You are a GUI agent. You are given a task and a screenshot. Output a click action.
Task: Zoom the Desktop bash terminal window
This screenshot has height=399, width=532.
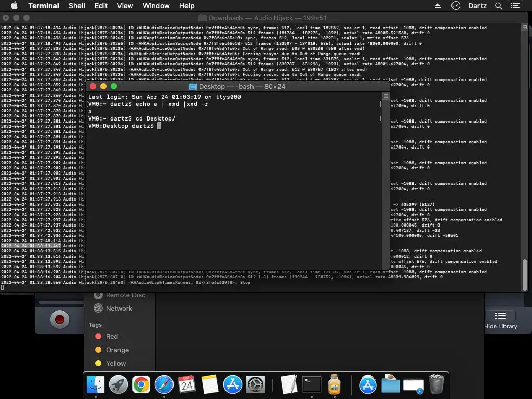pyautogui.click(x=114, y=87)
